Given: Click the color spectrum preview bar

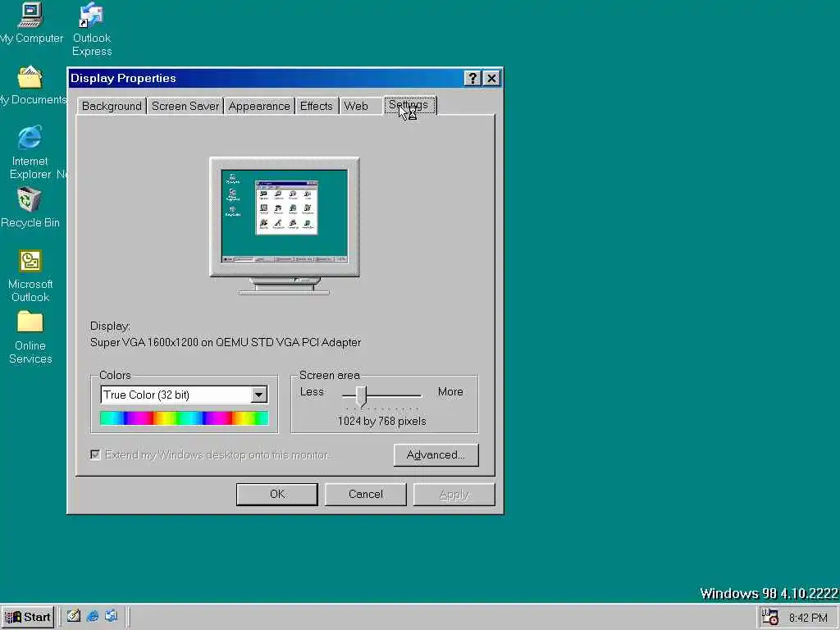Looking at the screenshot, I should [x=184, y=418].
